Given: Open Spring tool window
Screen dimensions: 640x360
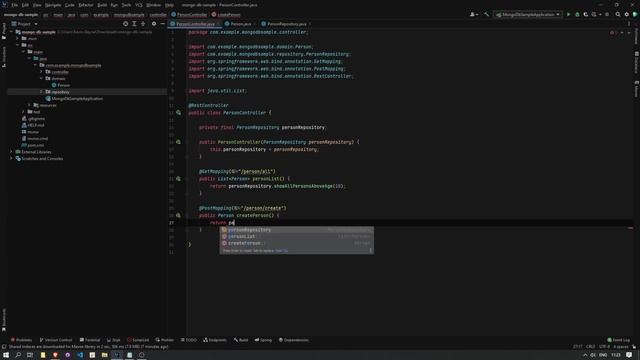Looking at the screenshot, I should point(263,340).
